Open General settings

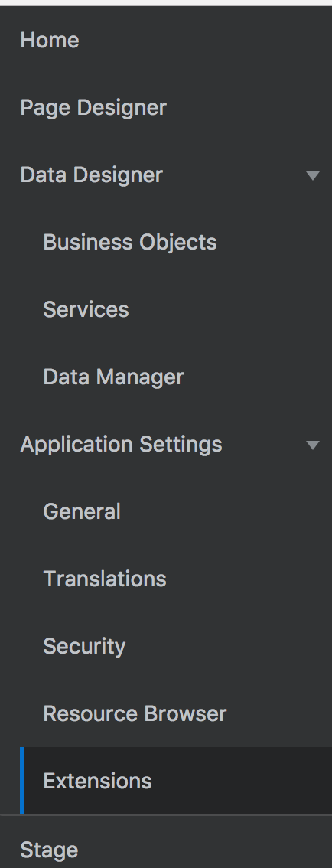point(82,512)
